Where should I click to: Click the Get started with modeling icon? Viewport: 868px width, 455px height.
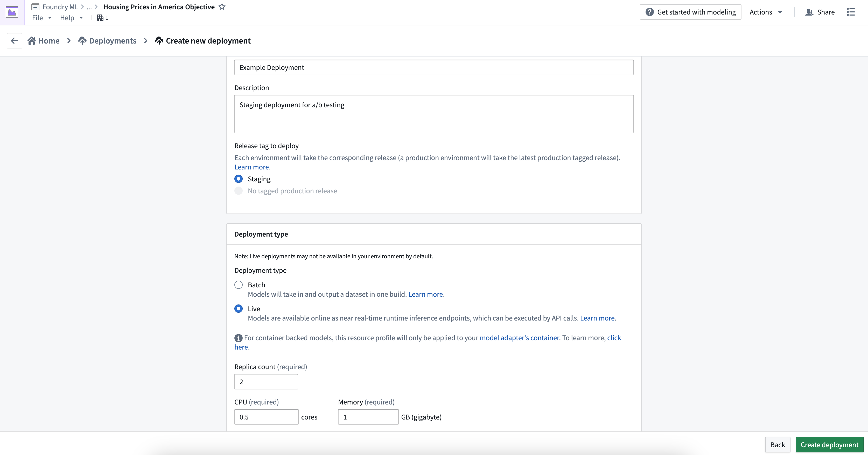point(649,11)
